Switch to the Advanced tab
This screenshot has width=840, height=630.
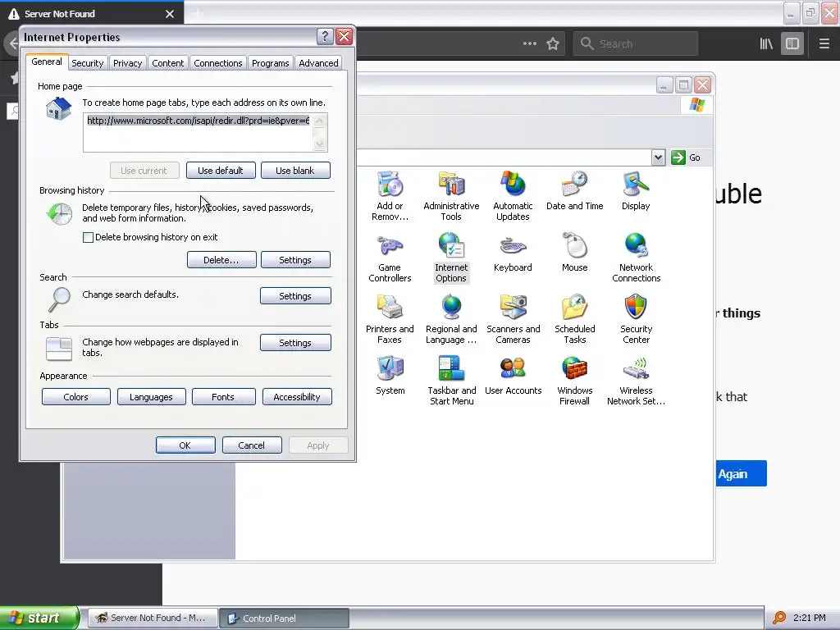point(319,63)
